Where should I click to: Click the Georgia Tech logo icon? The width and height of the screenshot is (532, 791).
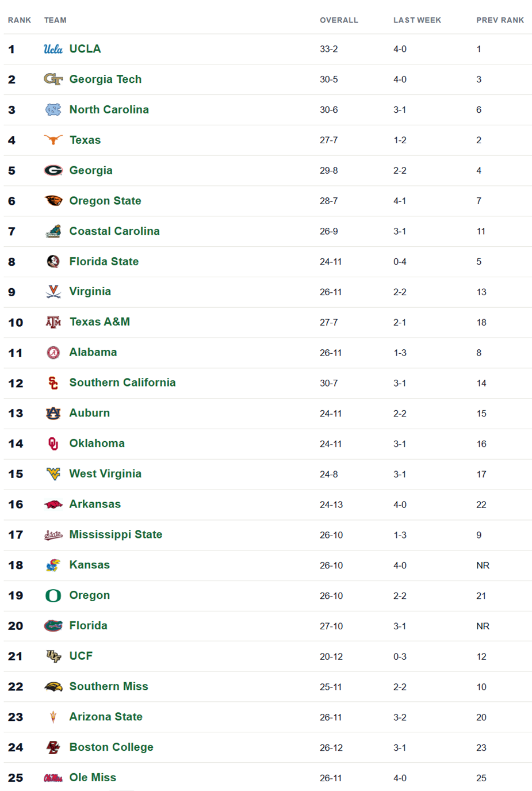point(53,79)
